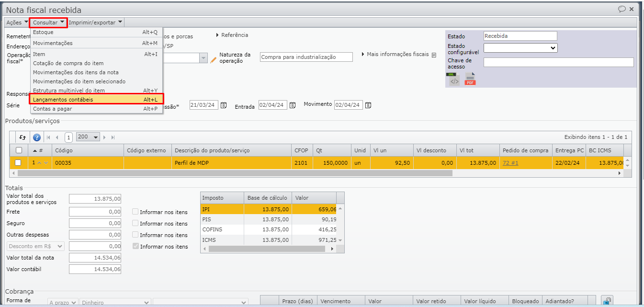Open calendar picker for Emissão date
The width and height of the screenshot is (644, 307).
(223, 105)
